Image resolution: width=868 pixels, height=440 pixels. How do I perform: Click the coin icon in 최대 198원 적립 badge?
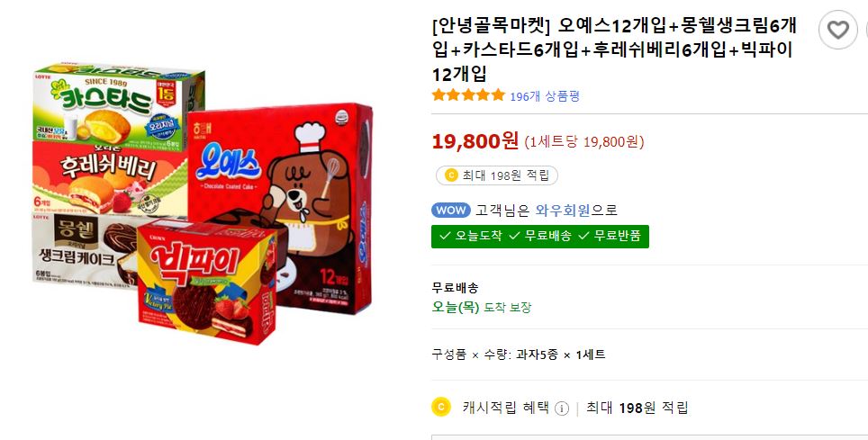(451, 175)
